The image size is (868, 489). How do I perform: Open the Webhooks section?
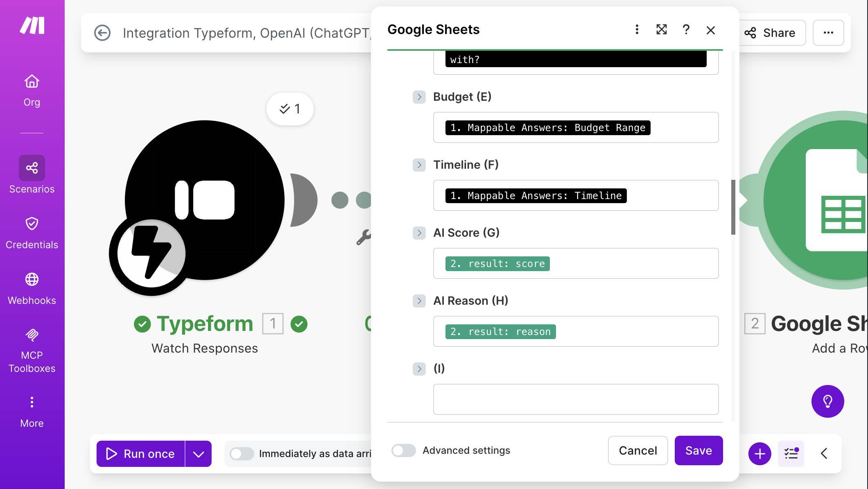[32, 287]
